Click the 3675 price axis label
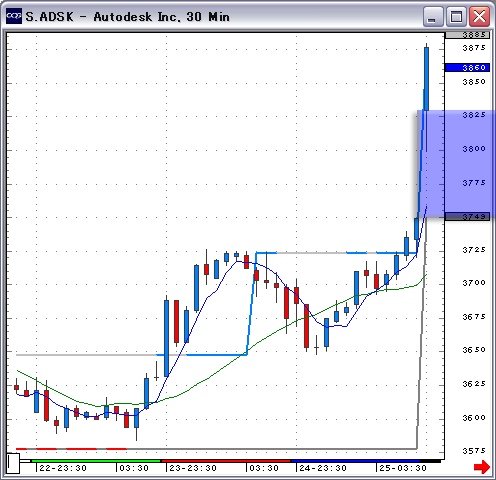 pyautogui.click(x=474, y=317)
